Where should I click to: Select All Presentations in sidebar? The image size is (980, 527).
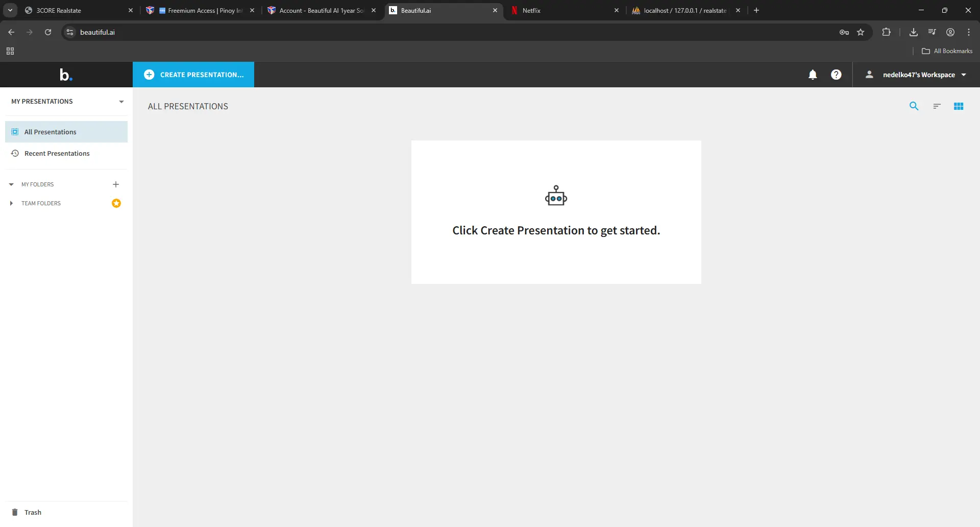(66, 132)
